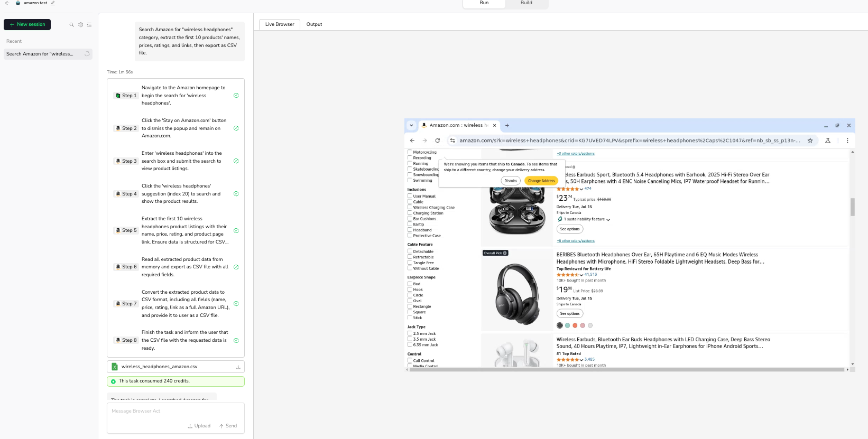The image size is (868, 439).
Task: Dismiss the Canada shipping notice
Action: (x=511, y=181)
